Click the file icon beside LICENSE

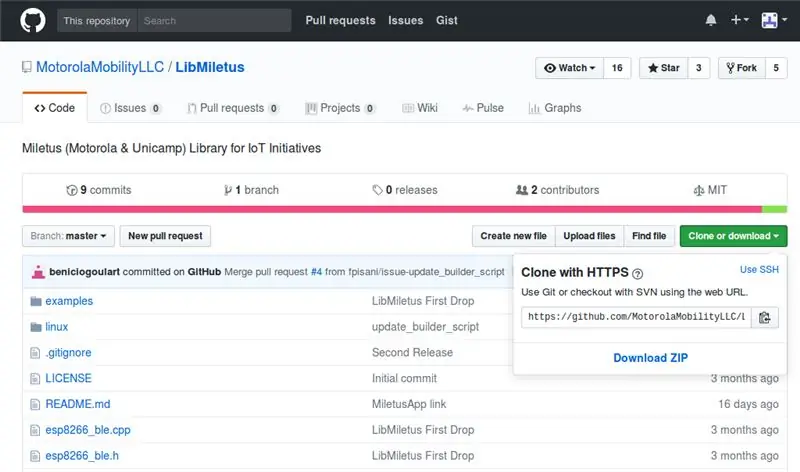pos(35,379)
